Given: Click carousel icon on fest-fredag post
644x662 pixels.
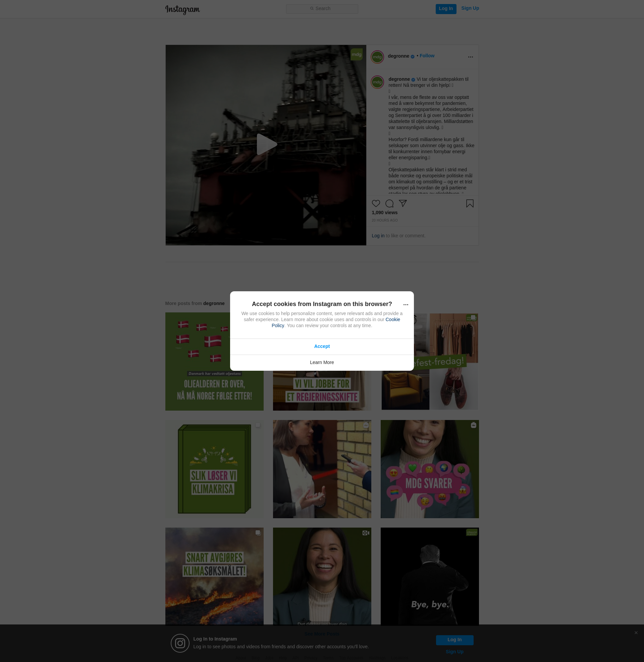Looking at the screenshot, I should pos(473,317).
